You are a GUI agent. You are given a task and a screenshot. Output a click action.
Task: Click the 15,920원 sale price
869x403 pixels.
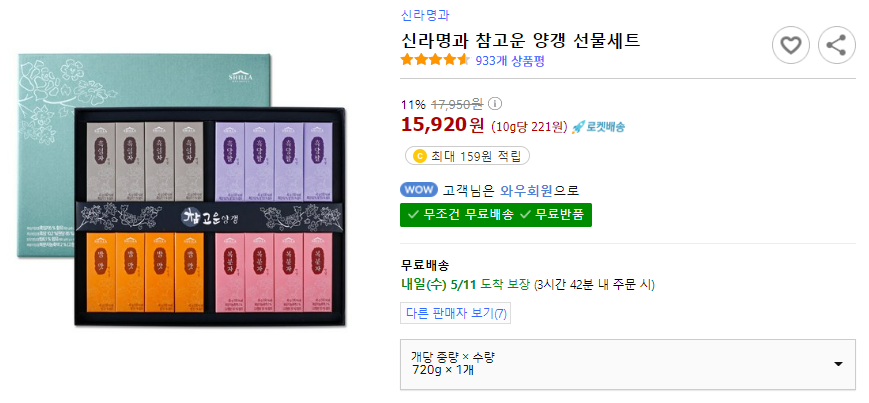pos(442,125)
